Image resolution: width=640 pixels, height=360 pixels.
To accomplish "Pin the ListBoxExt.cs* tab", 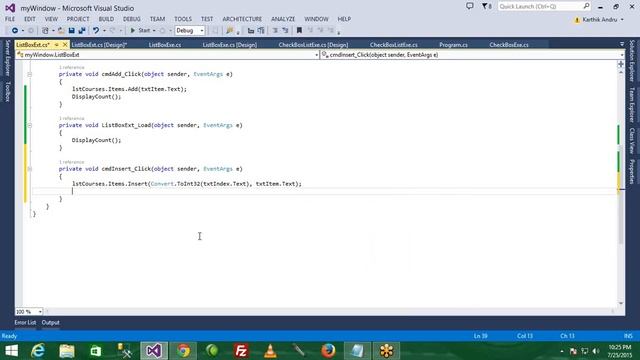I will click(x=57, y=44).
